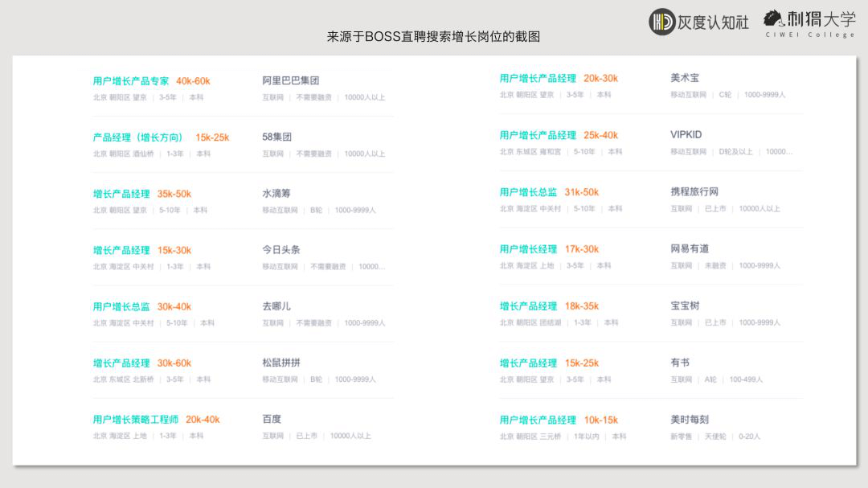Click the 100-499人 company size text

[x=746, y=380]
